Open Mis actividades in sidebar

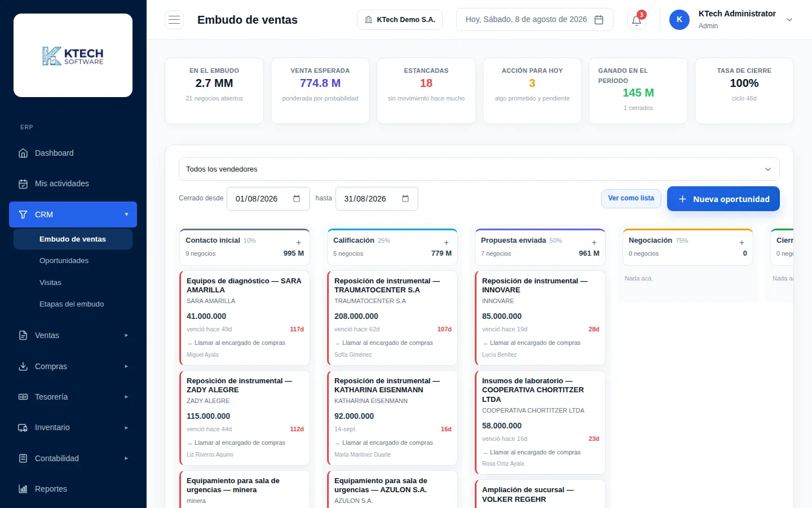pos(73,183)
